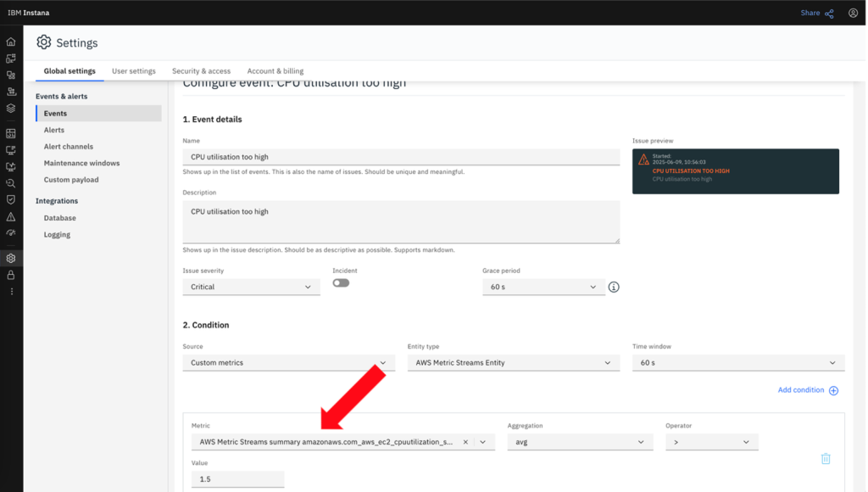Open the three-dot overflow menu in the sidebar
Viewport: 868px width, 492px height.
[10, 291]
